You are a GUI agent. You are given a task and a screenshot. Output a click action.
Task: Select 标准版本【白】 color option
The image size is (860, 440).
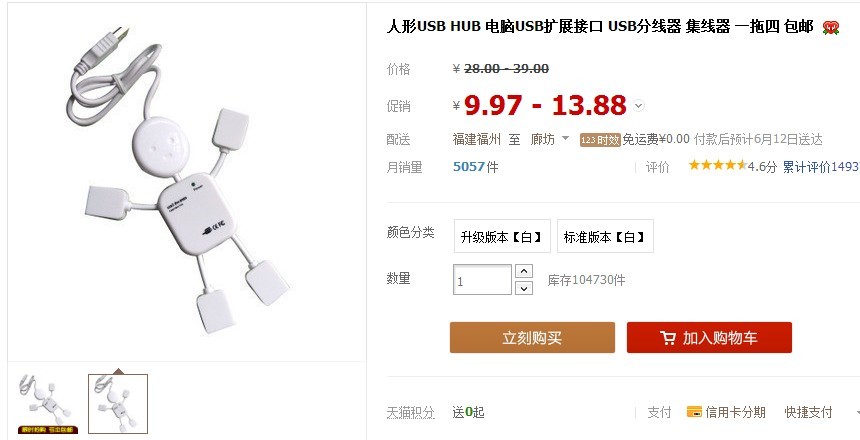point(605,236)
